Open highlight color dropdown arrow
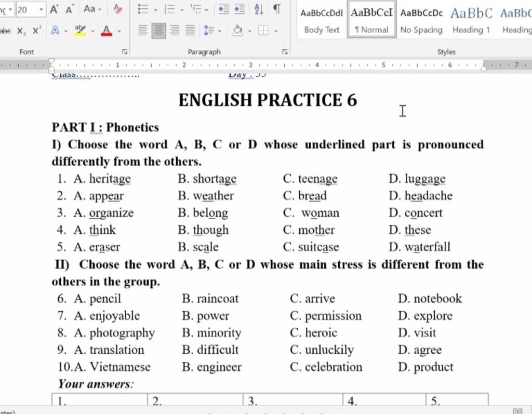The width and height of the screenshot is (532, 414). [x=92, y=31]
